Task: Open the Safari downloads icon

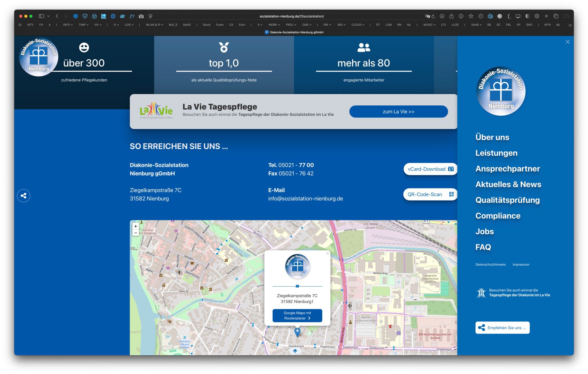Action: (x=442, y=16)
